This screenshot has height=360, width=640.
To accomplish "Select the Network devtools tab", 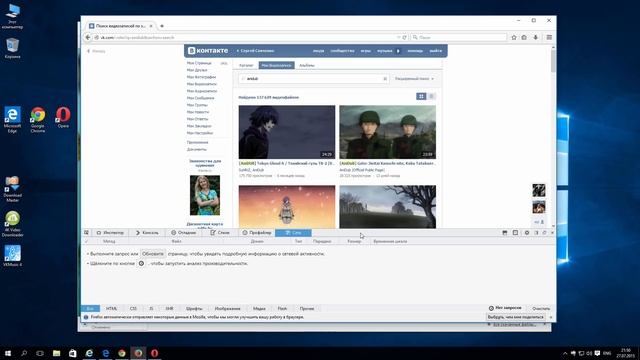I will coord(293,233).
